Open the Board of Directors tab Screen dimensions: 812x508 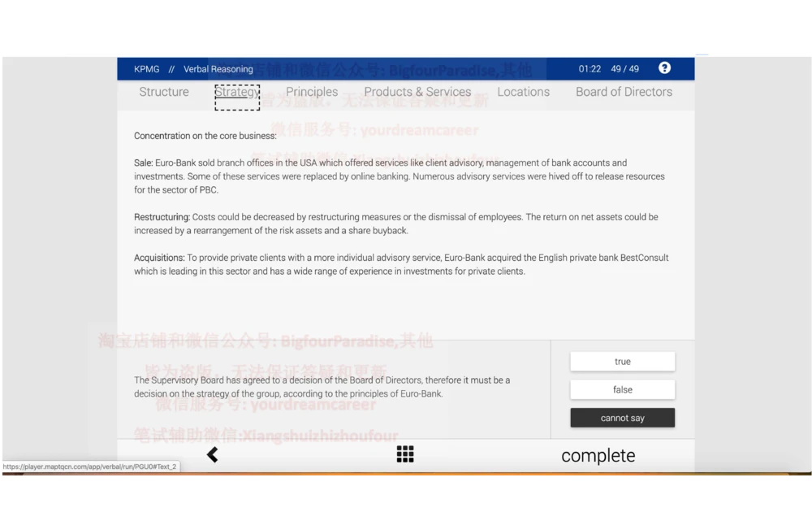624,92
